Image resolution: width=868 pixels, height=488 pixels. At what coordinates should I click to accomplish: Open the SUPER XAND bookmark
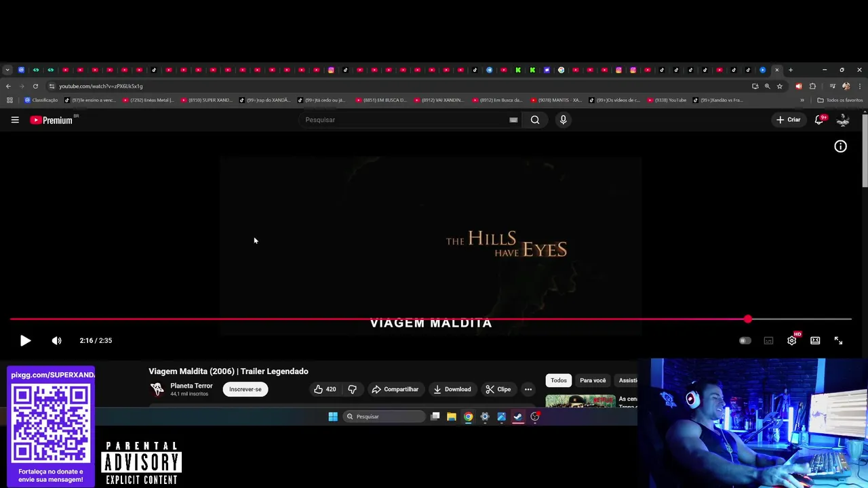206,100
